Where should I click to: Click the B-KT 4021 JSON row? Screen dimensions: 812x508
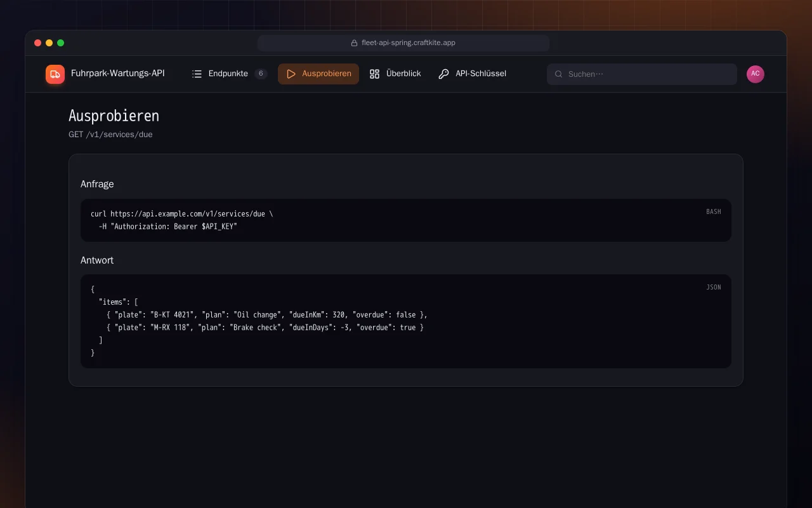tap(267, 315)
